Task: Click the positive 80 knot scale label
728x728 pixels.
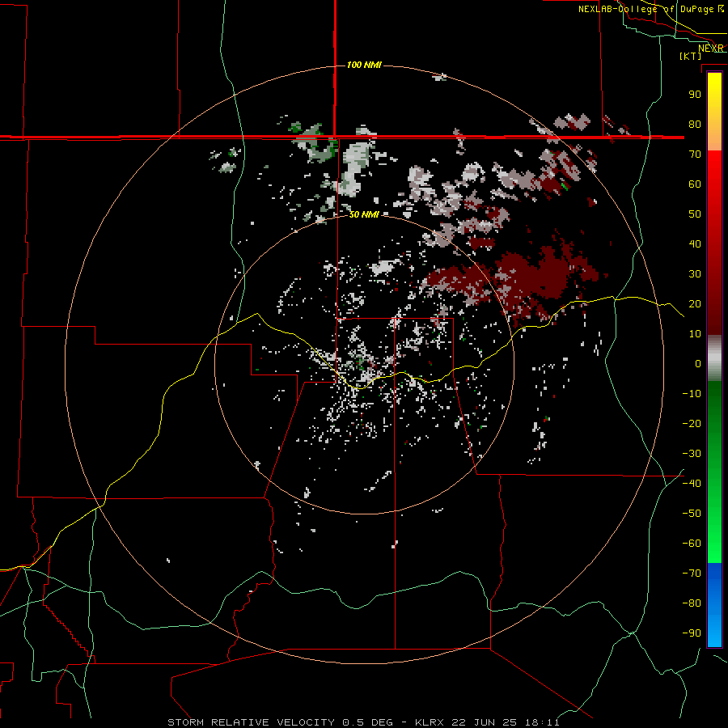Action: pos(695,125)
